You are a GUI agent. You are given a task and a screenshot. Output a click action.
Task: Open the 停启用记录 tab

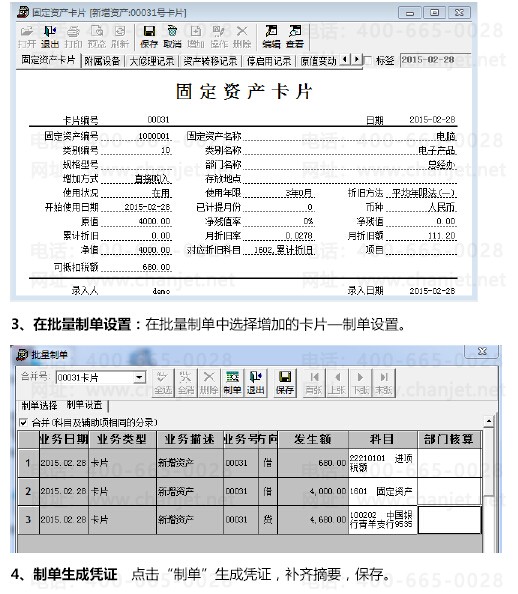(269, 61)
